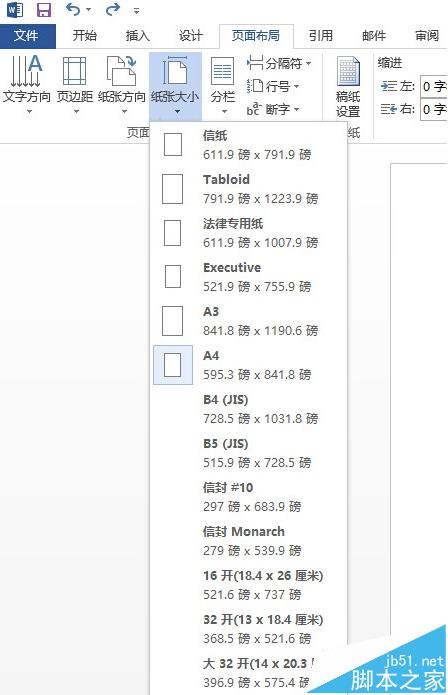Switch to the 插入 ribbon tab
Viewport: 448px width, 695px height.
(x=137, y=35)
